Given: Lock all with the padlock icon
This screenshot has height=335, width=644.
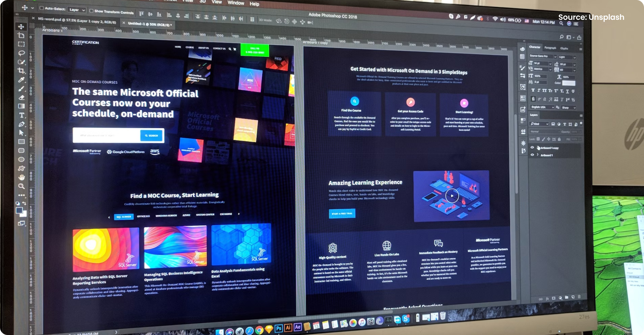Looking at the screenshot, I should click(x=559, y=139).
